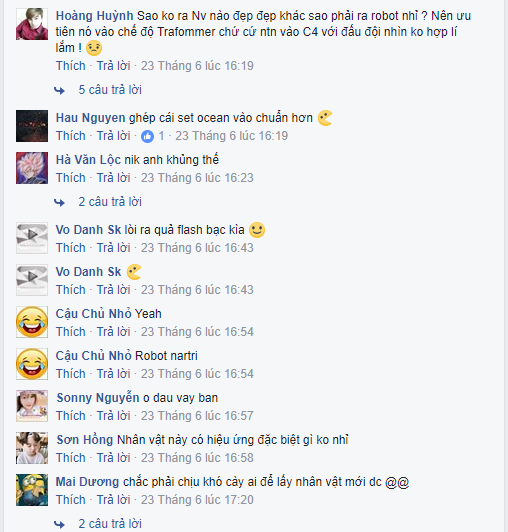The width and height of the screenshot is (508, 532).
Task: Open Hau Nguyen's dark avatar
Action: (32, 126)
